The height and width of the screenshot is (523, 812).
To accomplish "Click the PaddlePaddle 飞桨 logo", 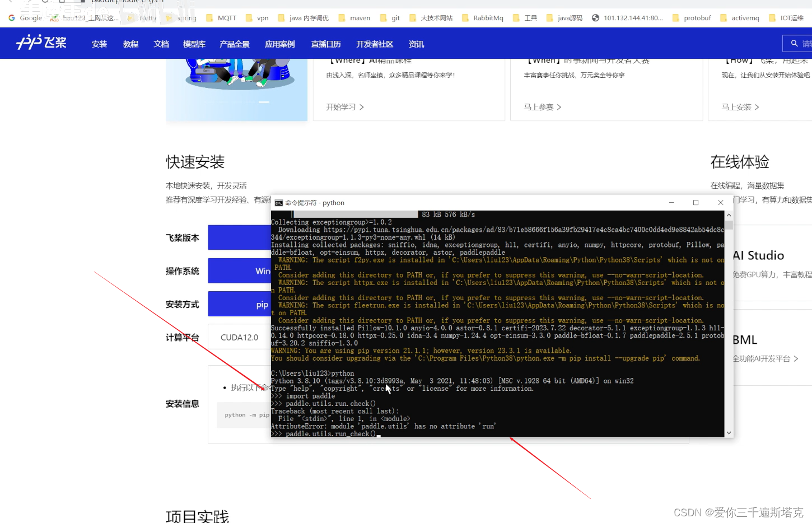I will (x=40, y=43).
